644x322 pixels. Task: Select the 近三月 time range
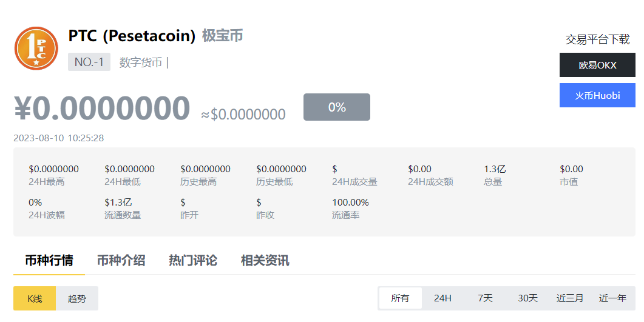click(x=570, y=298)
